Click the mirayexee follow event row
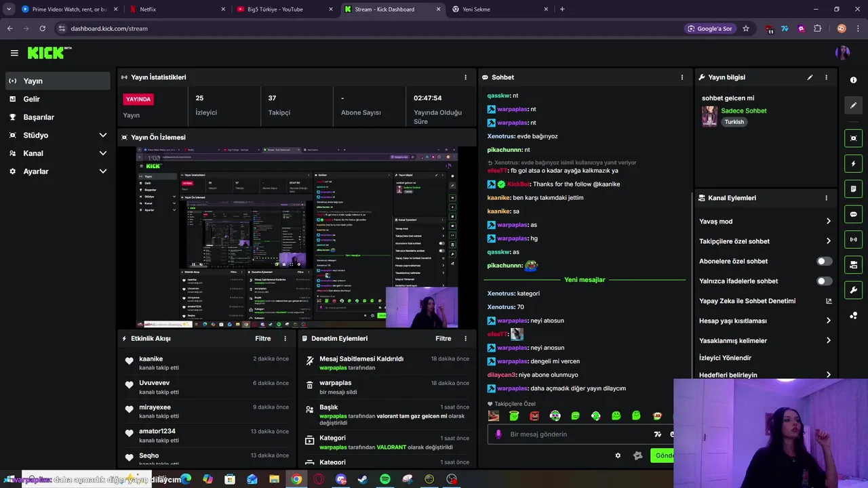This screenshot has height=488, width=868. tap(207, 411)
